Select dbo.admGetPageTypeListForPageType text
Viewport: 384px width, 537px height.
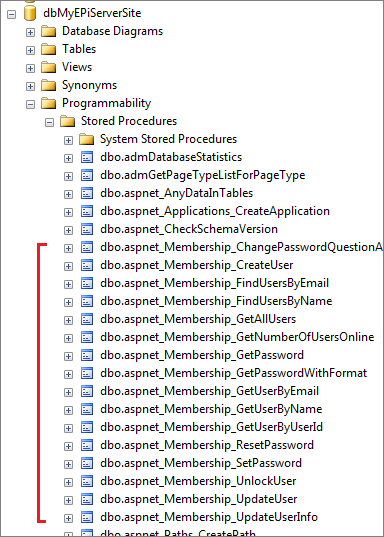tap(203, 175)
